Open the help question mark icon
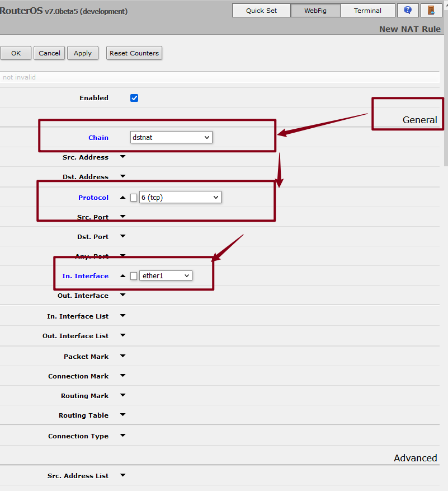The image size is (448, 491). pyautogui.click(x=407, y=10)
